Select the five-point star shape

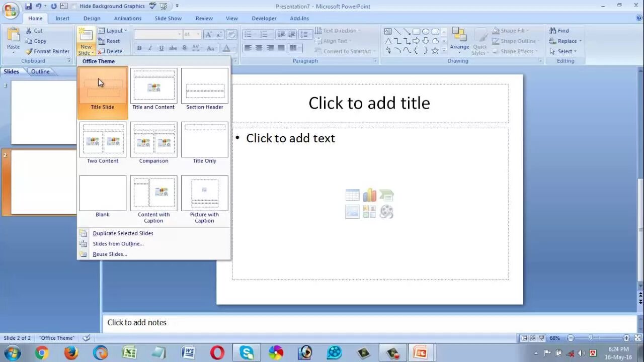435,50
